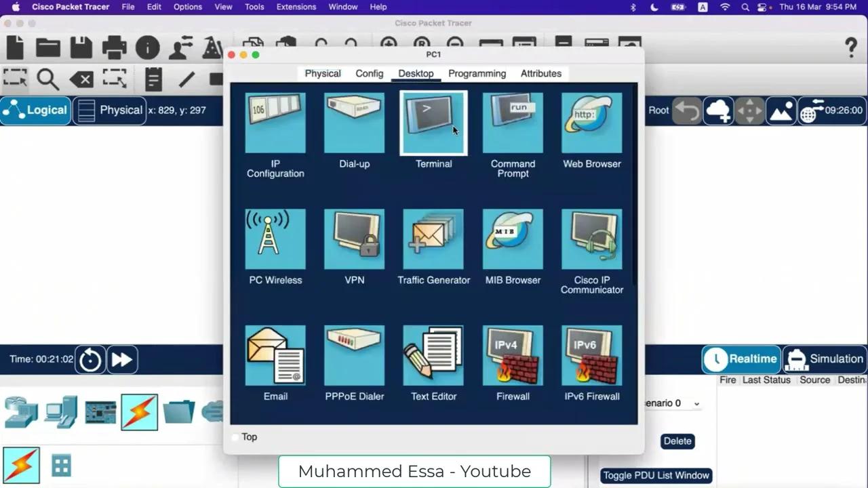Fast forward the simulation time

point(122,359)
